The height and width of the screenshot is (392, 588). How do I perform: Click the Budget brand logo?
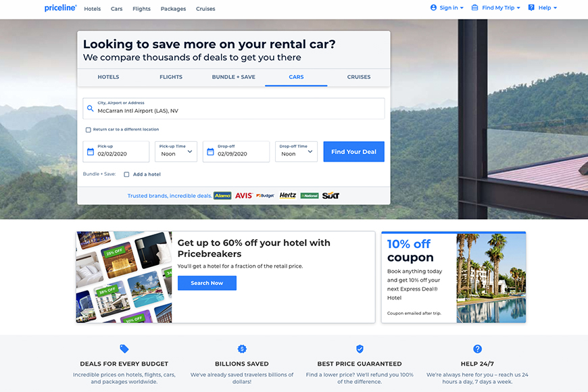tap(265, 195)
